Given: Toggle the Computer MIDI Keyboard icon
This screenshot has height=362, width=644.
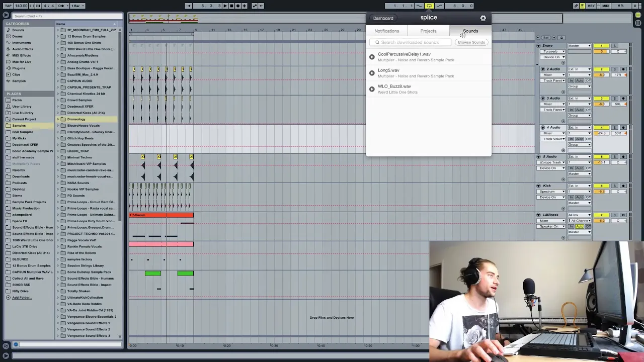Looking at the screenshot, I should [583, 6].
